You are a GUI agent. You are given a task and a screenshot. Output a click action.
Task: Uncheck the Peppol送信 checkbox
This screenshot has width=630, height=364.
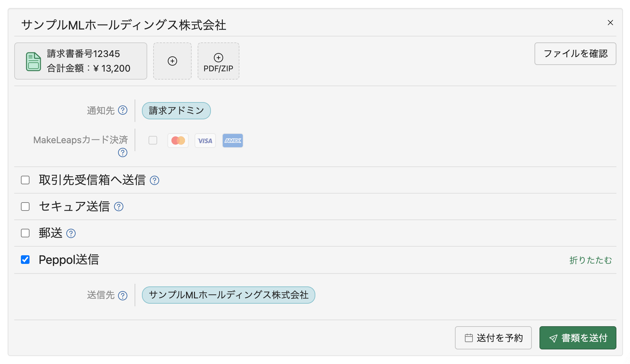(25, 260)
